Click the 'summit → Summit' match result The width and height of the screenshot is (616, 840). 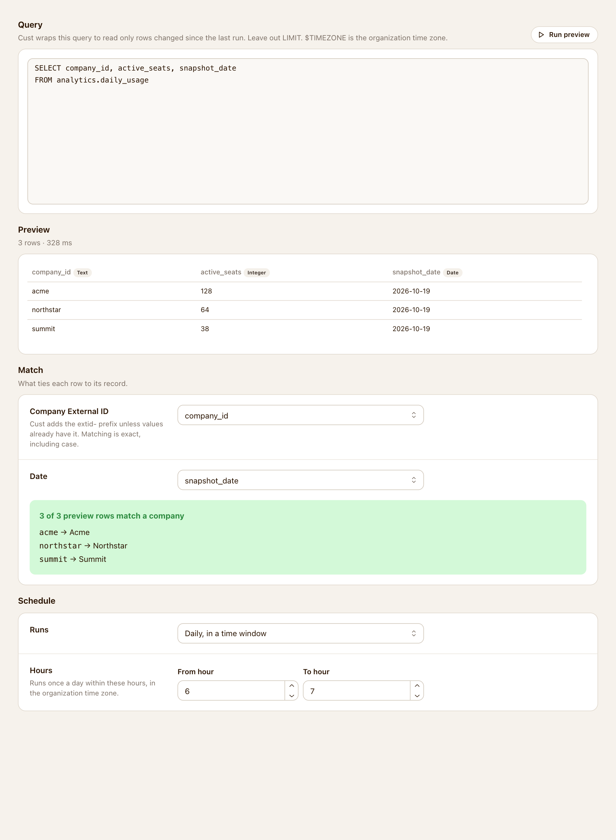tap(73, 559)
